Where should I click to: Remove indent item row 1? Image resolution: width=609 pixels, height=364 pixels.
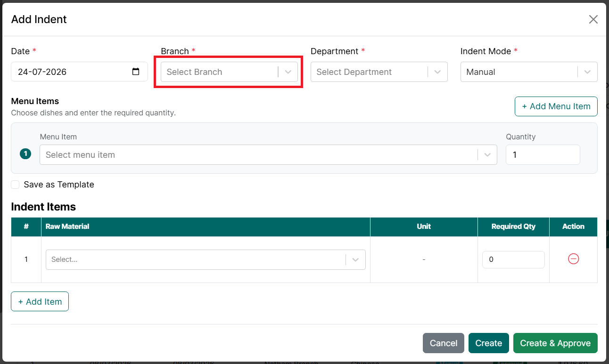[573, 259]
